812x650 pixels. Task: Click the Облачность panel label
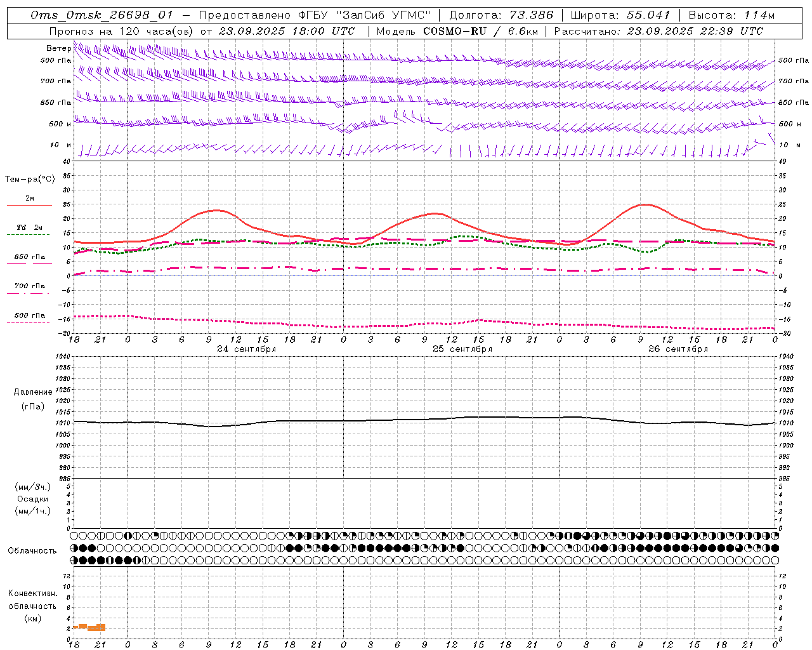pos(32,551)
